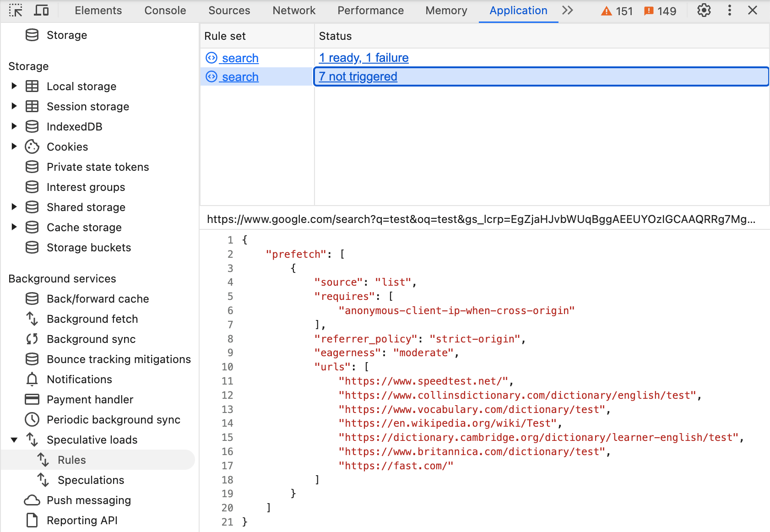Viewport: 770px width, 532px height.
Task: Click the Push messaging cloud icon
Action: coord(32,500)
